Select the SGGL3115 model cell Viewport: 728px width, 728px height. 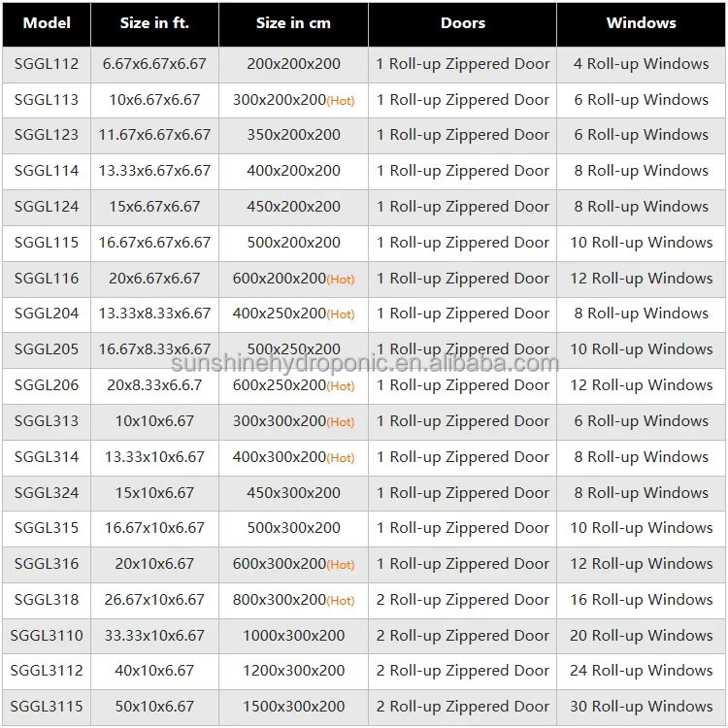47,707
